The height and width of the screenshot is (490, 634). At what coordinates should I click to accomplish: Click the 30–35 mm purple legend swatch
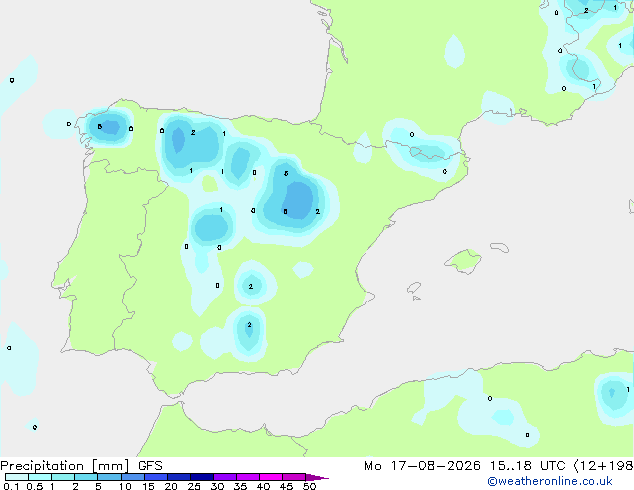(x=225, y=477)
